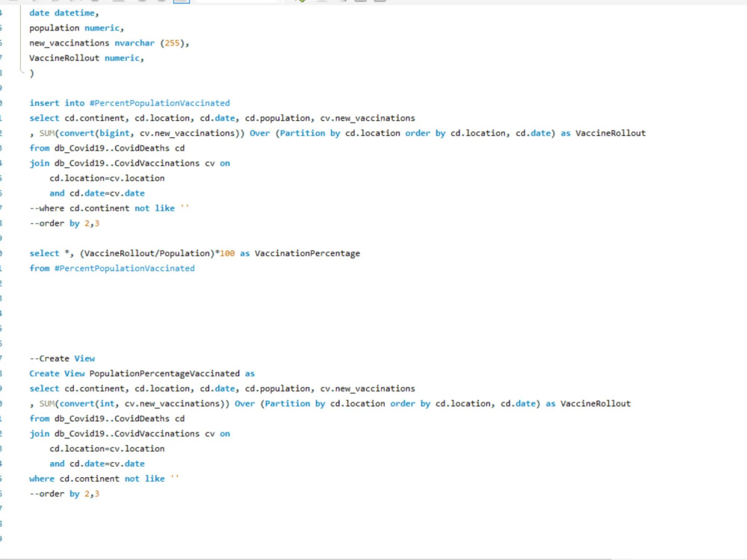
Task: Click '--order by 2,3' under the commented where
Action: 64,223
